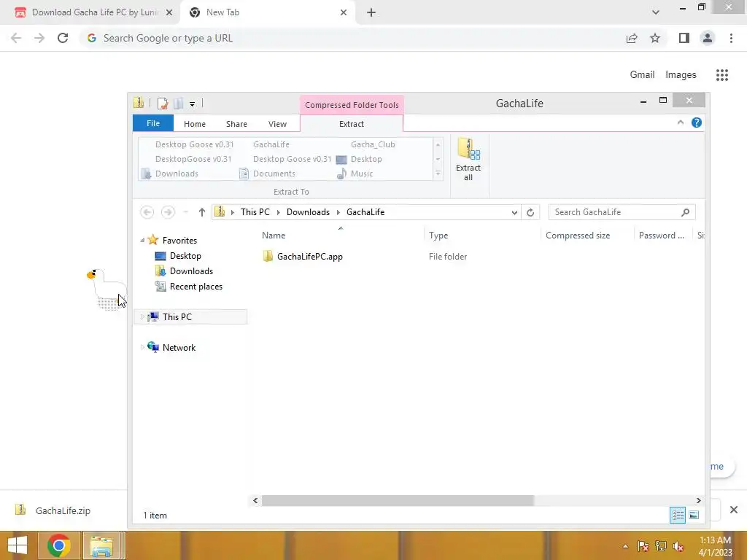
Task: Open a new Chrome tab
Action: (371, 13)
